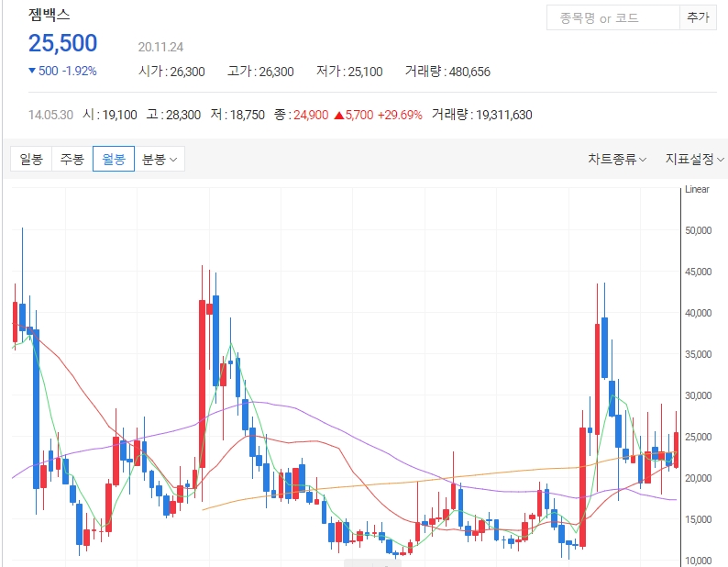The image size is (728, 567).
Task: Click the candle date 14.05.30
Action: click(x=50, y=115)
